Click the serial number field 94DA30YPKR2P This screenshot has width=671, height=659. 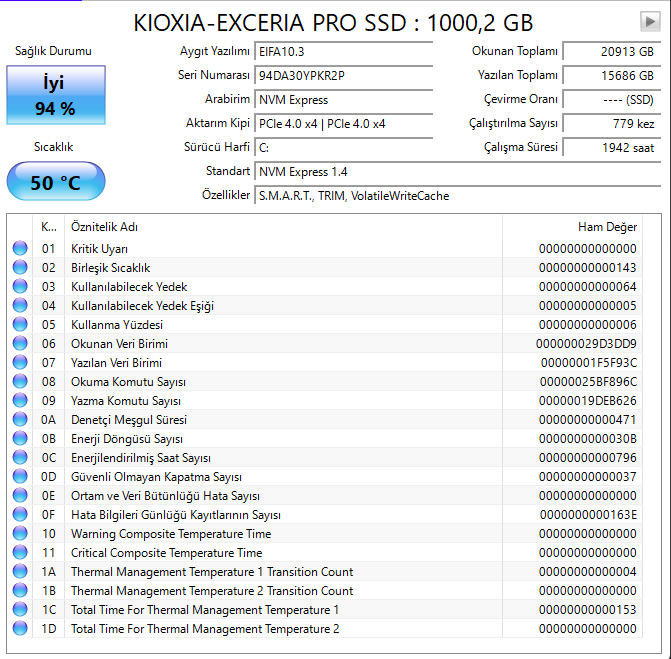tap(344, 76)
